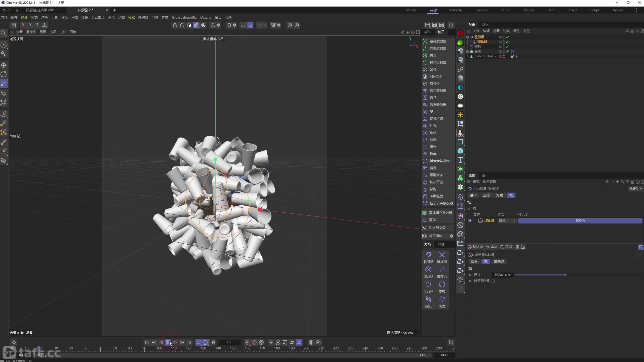Click the 复位缩放 button
The height and width of the screenshot is (362, 644).
pos(435,236)
